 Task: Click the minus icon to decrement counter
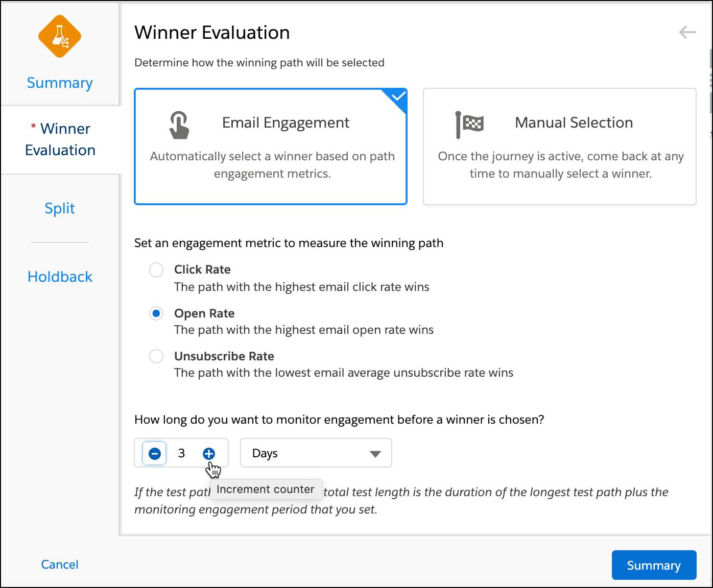[x=153, y=453]
